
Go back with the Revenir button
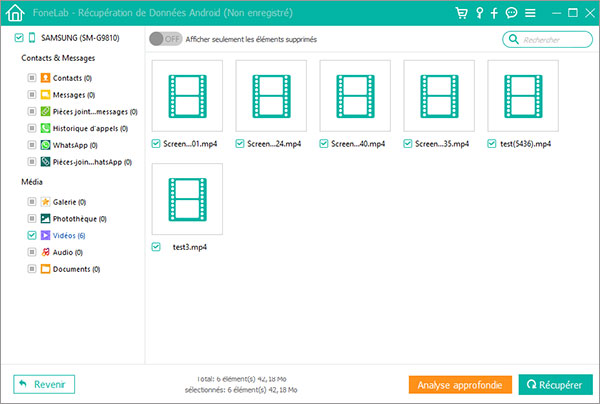(x=43, y=384)
